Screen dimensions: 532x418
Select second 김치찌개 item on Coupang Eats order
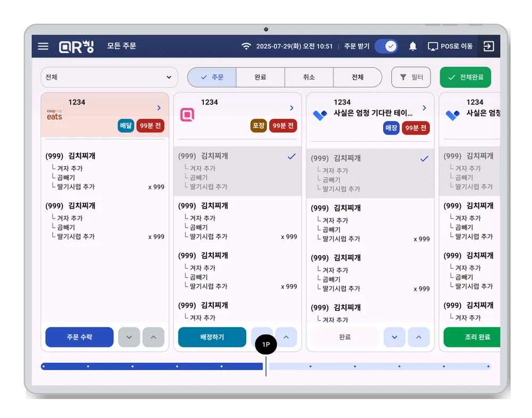(105, 221)
